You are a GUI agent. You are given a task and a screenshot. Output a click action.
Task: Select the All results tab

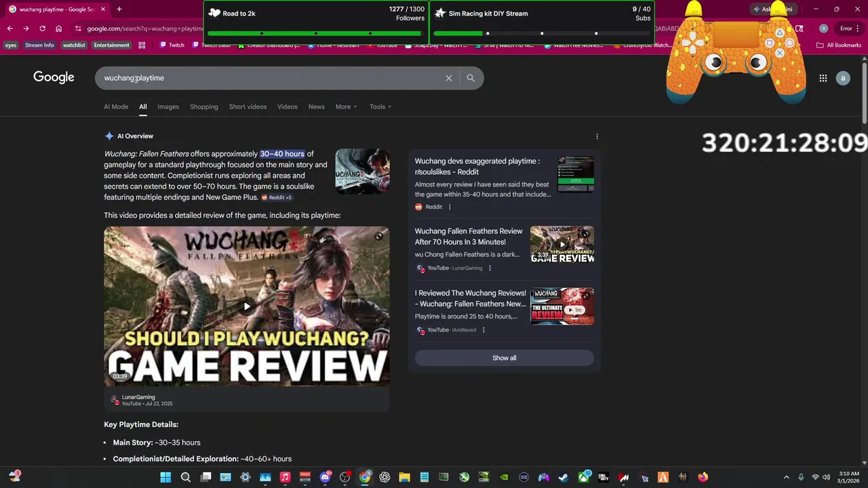pos(143,106)
